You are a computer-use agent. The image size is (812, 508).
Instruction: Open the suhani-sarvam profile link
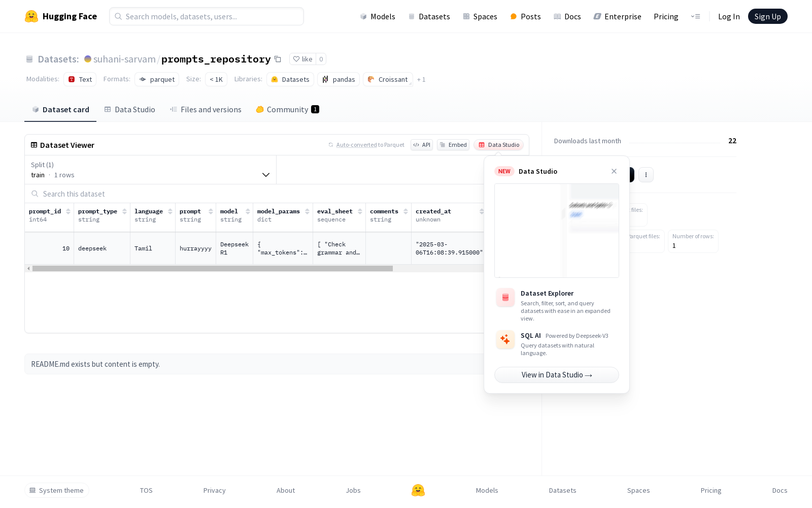tap(124, 59)
